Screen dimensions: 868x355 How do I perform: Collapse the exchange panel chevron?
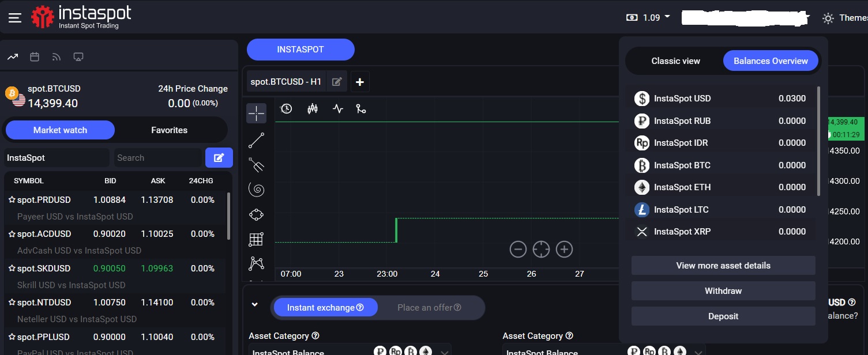coord(254,305)
